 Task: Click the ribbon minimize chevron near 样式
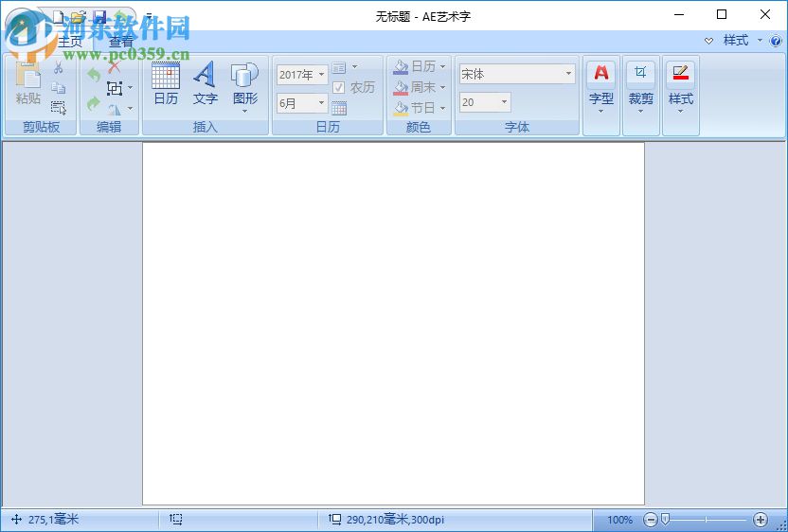pyautogui.click(x=708, y=41)
